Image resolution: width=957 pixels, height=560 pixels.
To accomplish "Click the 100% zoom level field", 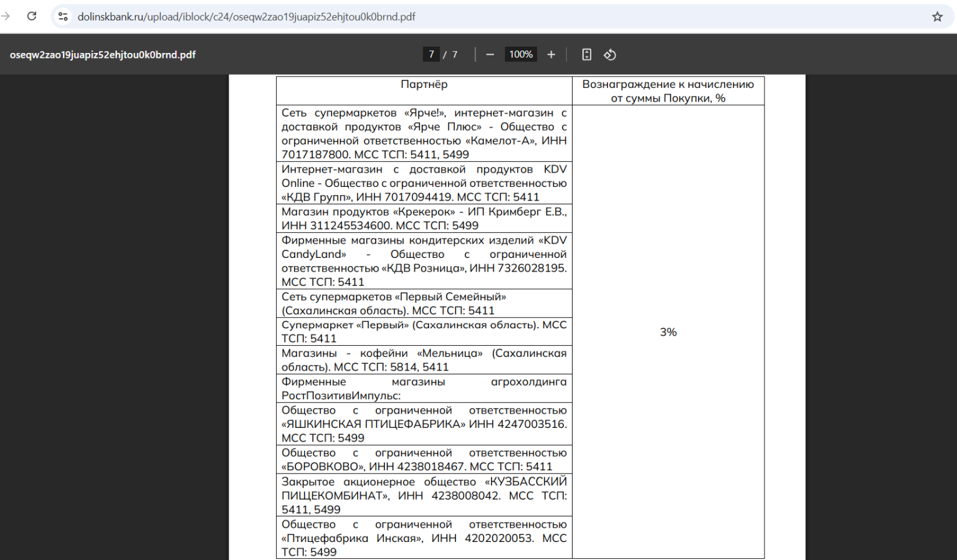I will pyautogui.click(x=520, y=55).
